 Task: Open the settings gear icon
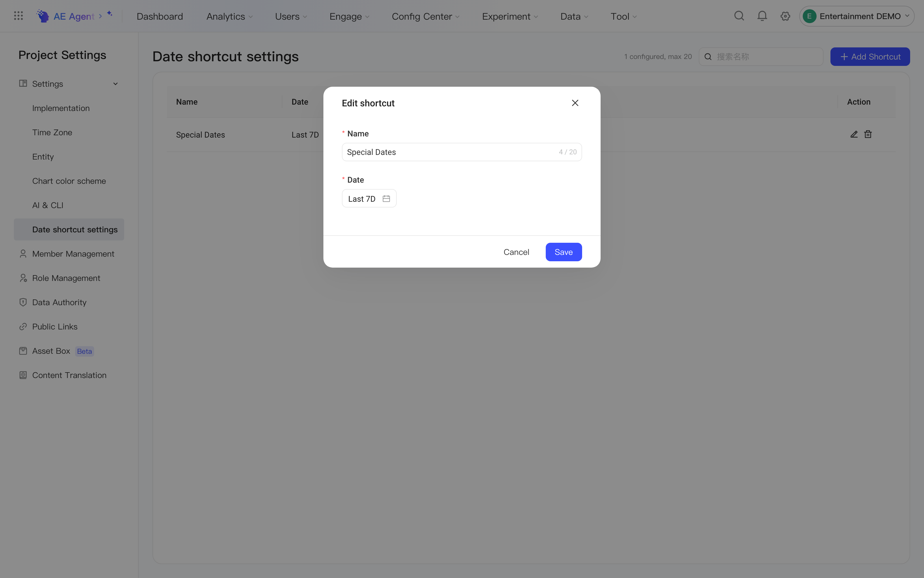pos(785,16)
